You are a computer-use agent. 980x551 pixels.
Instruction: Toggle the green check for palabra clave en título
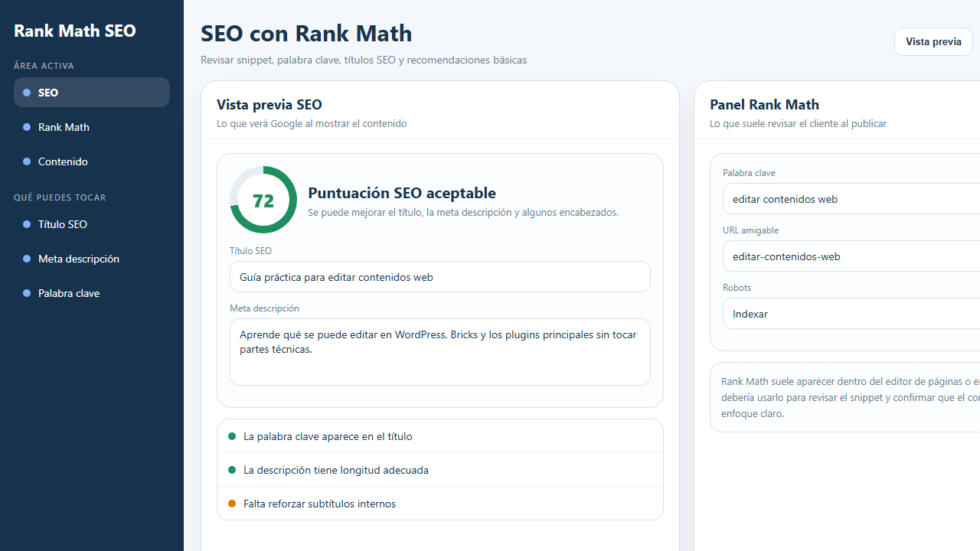[232, 436]
